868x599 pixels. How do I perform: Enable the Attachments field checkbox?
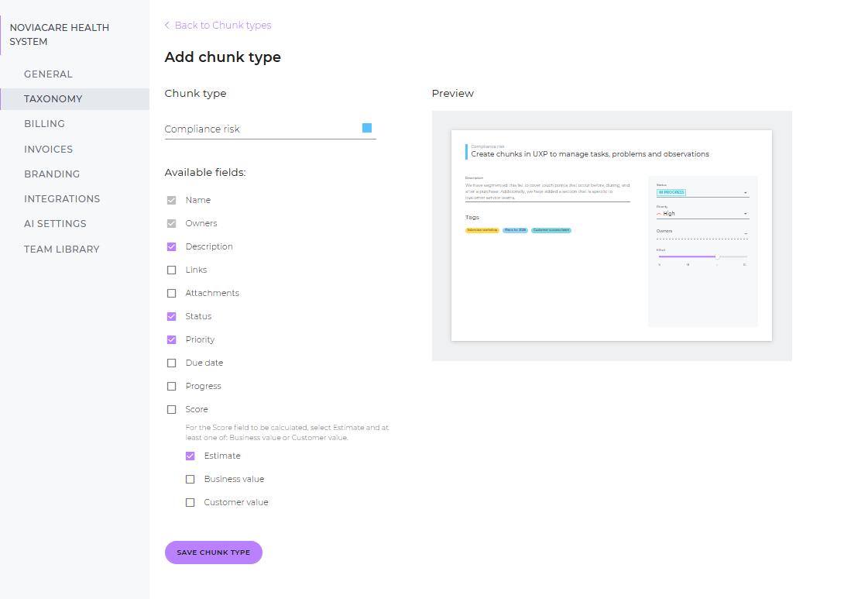pos(172,293)
